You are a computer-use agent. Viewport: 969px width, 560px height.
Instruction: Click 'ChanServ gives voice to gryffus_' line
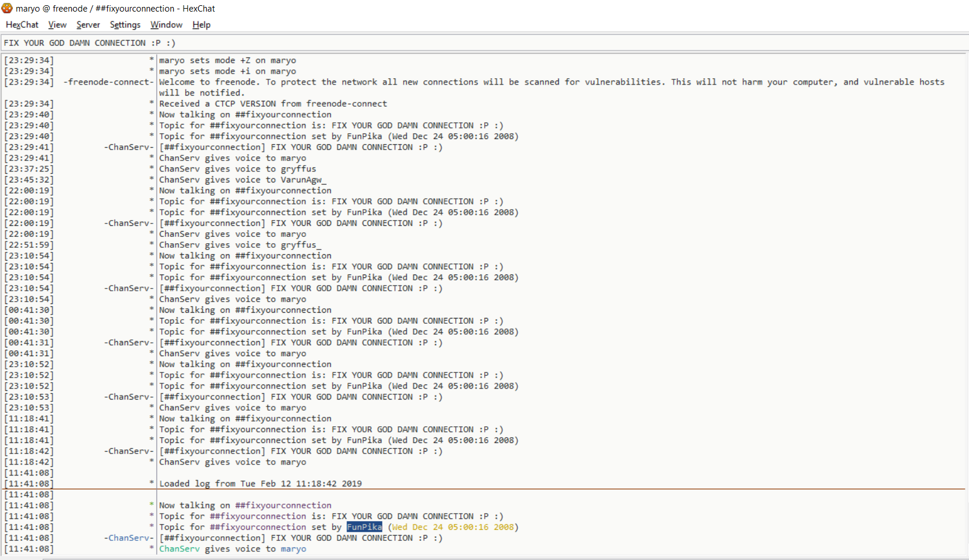pyautogui.click(x=240, y=245)
